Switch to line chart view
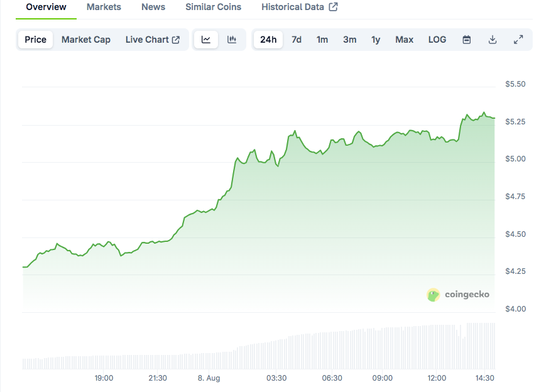 click(x=206, y=40)
